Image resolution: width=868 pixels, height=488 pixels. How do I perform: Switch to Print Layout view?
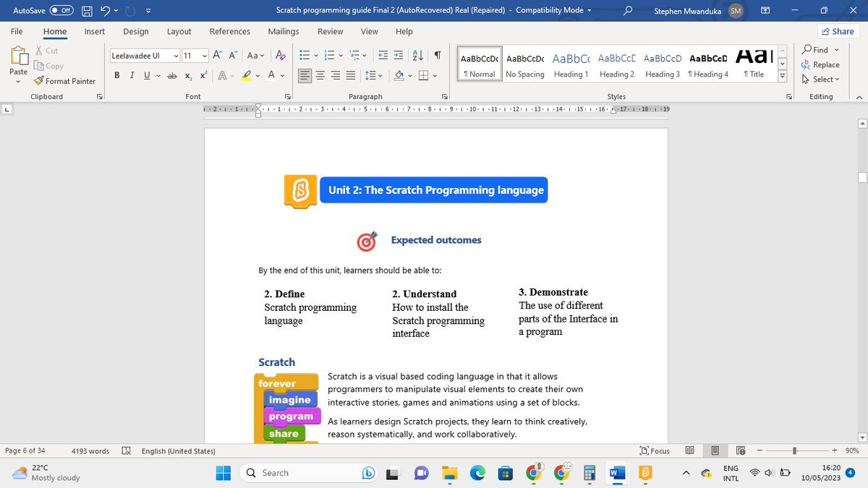click(715, 451)
